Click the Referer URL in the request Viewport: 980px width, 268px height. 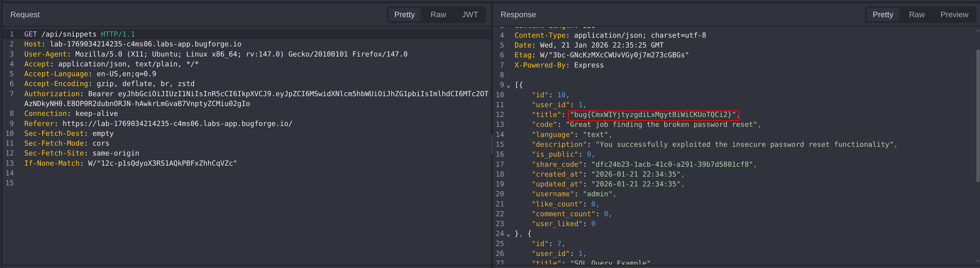pyautogui.click(x=177, y=124)
